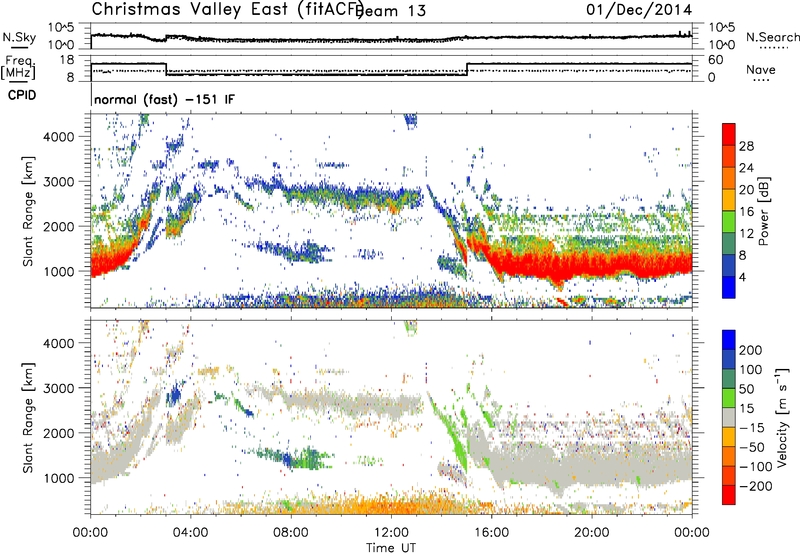Image resolution: width=800 pixels, height=554 pixels.
Task: Click the 'N.Search' legend label
Action: tap(772, 37)
